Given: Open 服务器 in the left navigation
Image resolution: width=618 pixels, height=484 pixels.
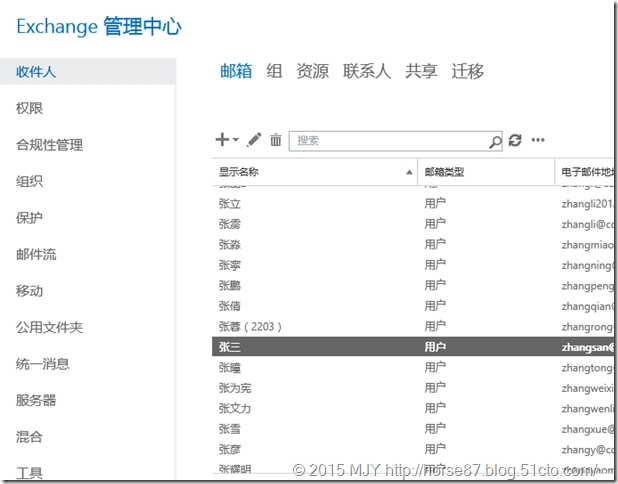Looking at the screenshot, I should (x=36, y=400).
